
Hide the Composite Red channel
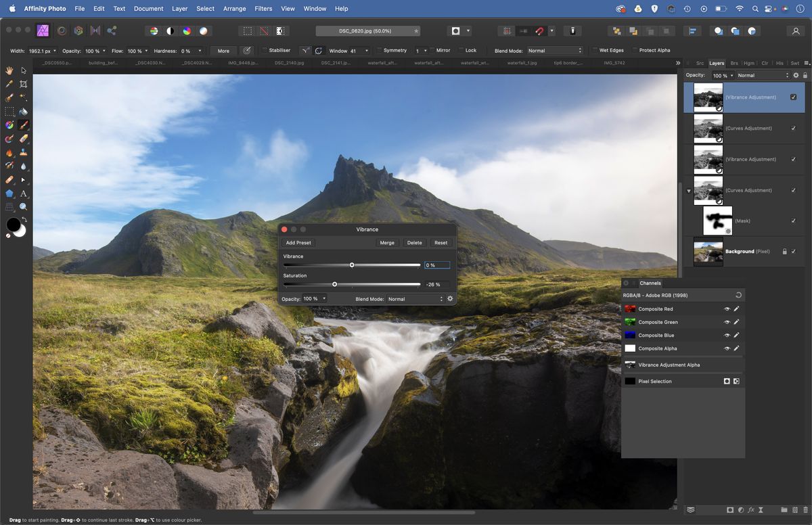[727, 309]
